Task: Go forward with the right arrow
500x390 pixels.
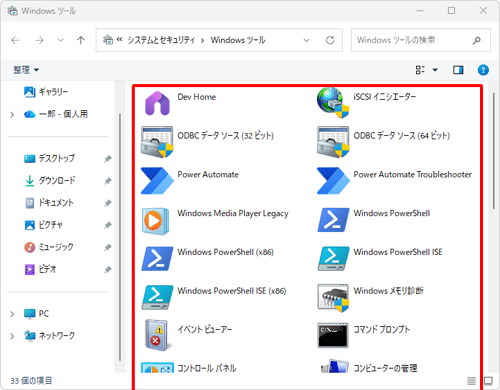Action: click(39, 40)
